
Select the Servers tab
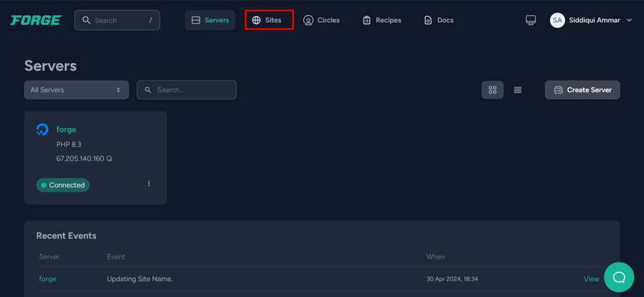coord(210,20)
